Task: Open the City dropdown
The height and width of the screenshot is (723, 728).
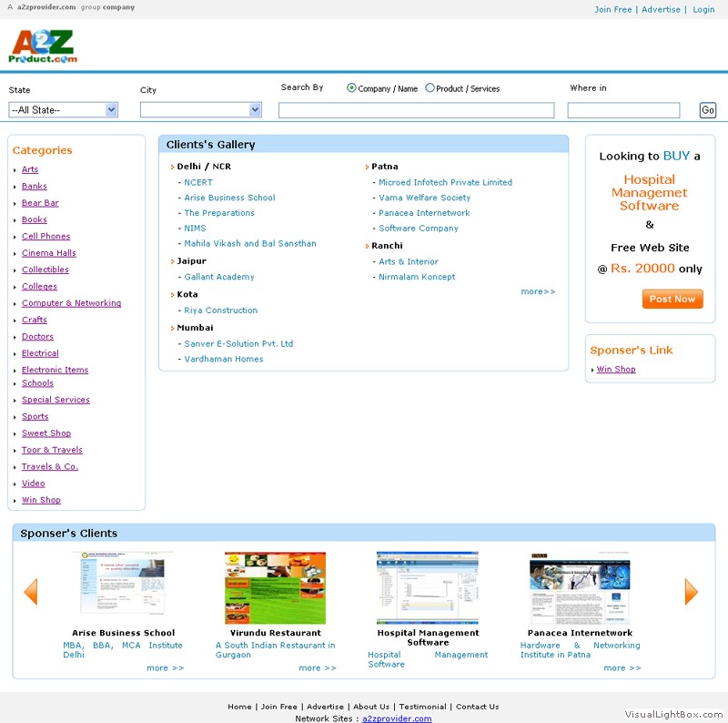Action: tap(200, 110)
